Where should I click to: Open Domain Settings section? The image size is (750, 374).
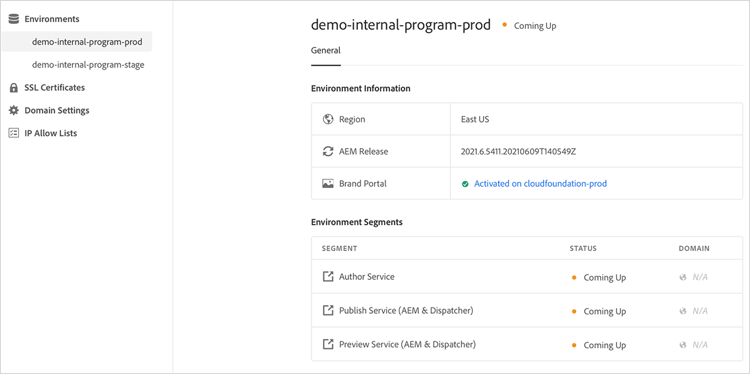57,110
